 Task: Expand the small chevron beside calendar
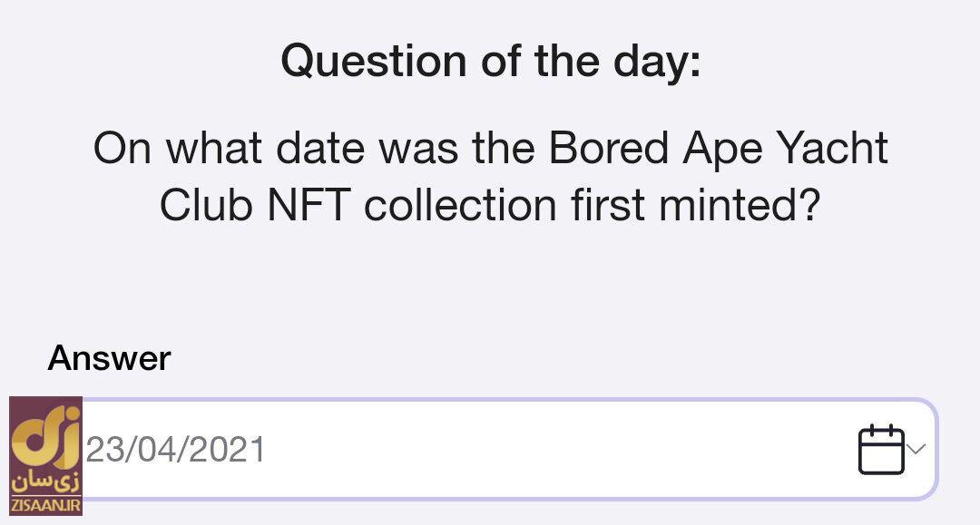(917, 448)
